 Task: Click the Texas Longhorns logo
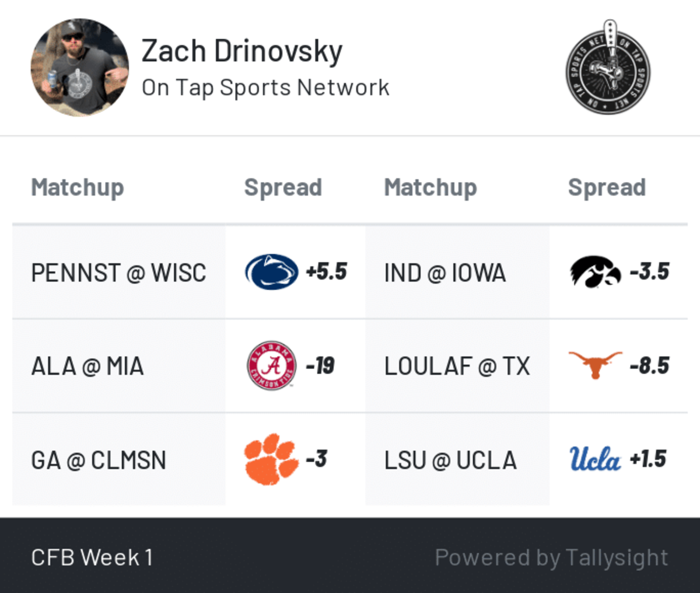pos(596,365)
